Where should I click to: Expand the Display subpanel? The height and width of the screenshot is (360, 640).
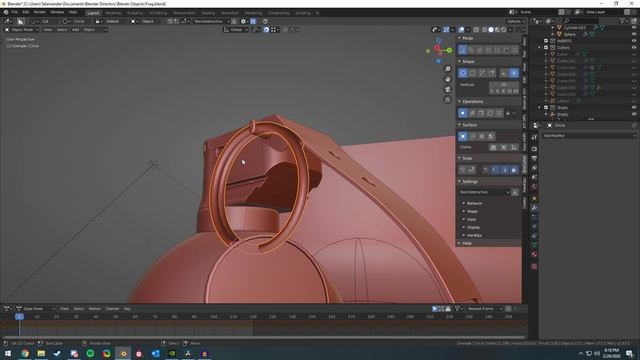(x=473, y=227)
